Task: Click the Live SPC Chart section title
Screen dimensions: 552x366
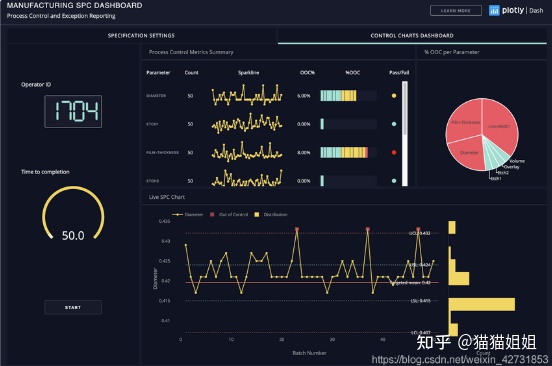Action: tap(167, 197)
